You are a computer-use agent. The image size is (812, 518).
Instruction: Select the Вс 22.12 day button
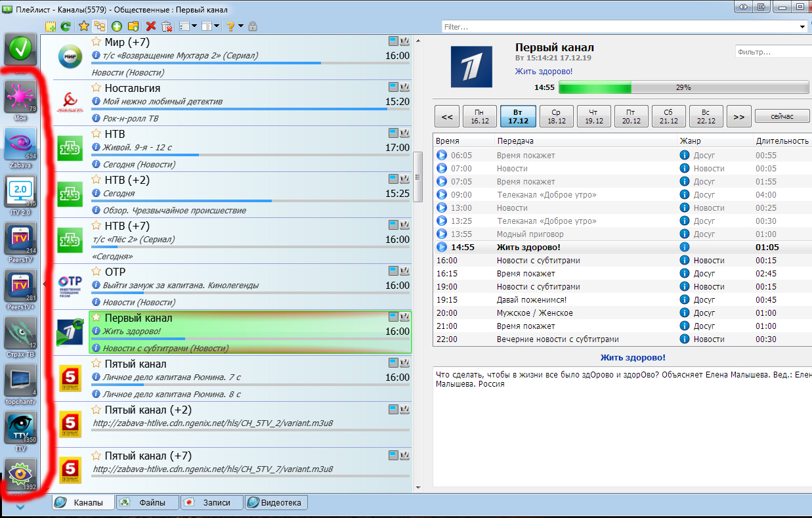706,116
